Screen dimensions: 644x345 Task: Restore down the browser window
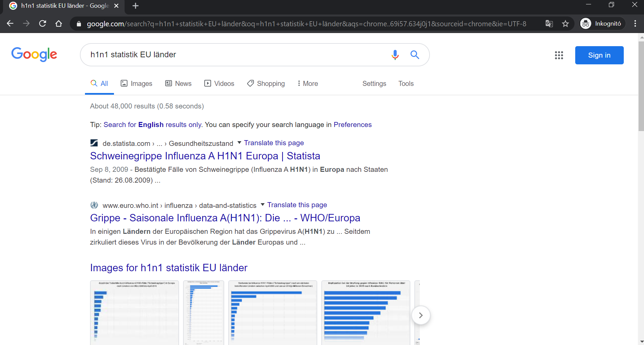pos(611,5)
